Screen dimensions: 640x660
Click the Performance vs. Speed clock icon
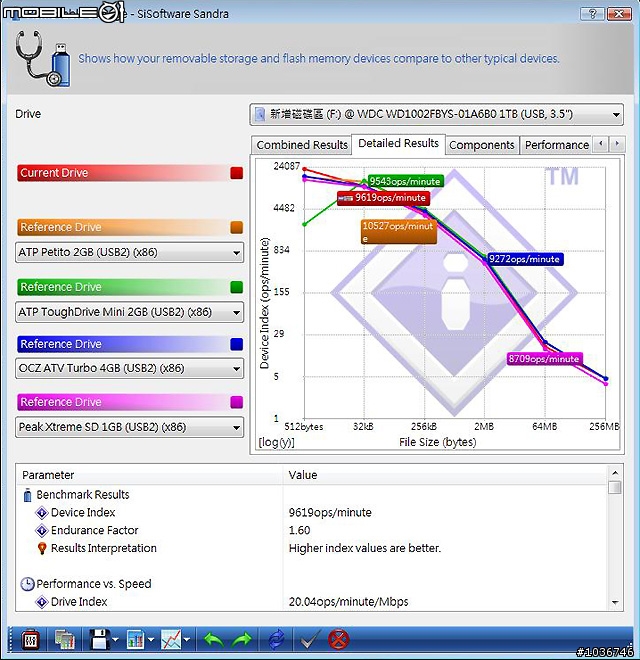(x=27, y=584)
